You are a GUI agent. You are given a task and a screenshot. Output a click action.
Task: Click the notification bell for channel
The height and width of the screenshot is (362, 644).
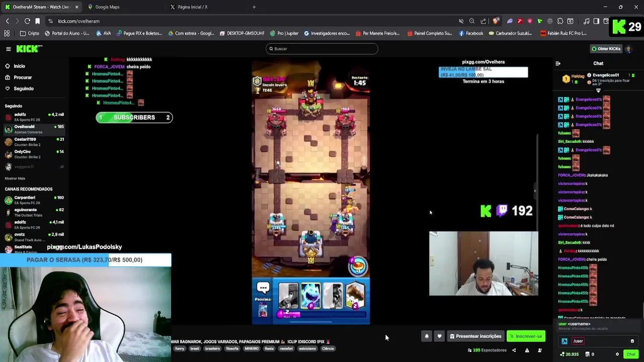[427, 336]
